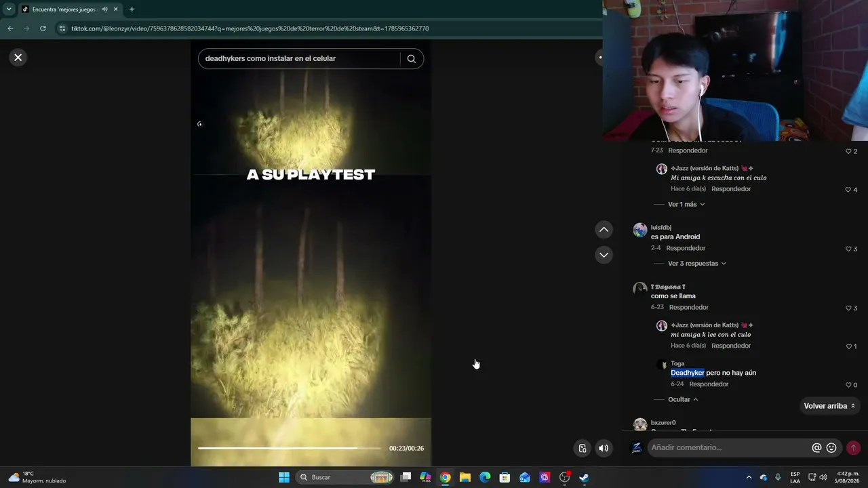The image size is (868, 488).
Task: Open File Explorer from the taskbar
Action: (465, 477)
